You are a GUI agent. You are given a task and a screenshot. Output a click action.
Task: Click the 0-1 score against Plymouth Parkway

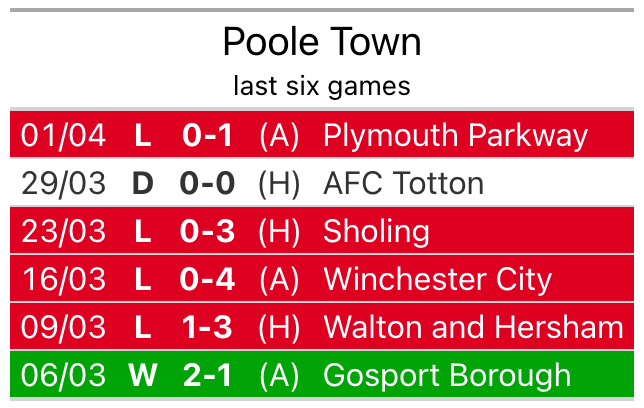207,135
